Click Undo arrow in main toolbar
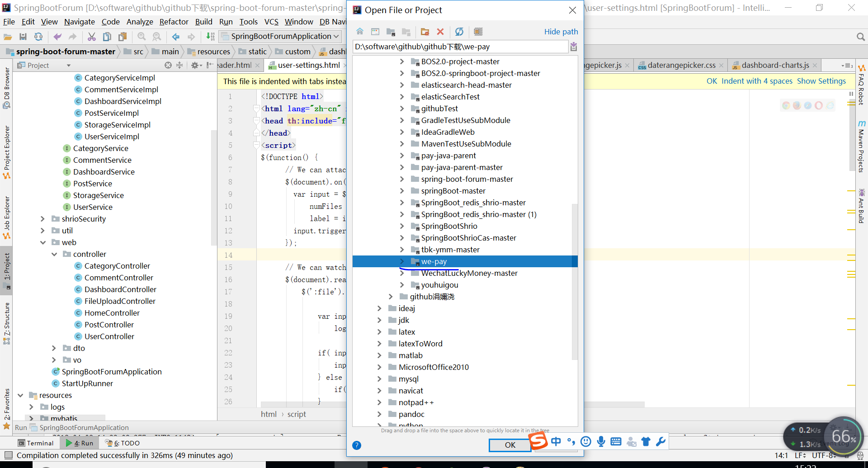This screenshot has width=868, height=468. (x=57, y=37)
